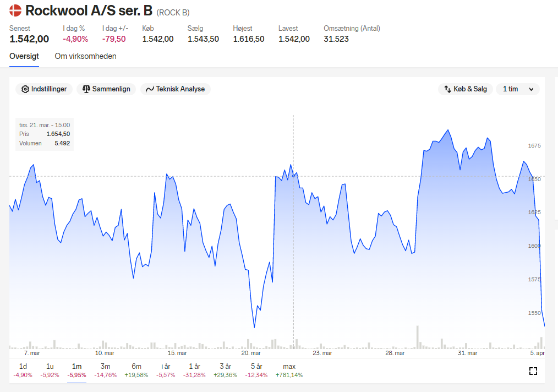Click the tall volume bar near 29. mar
Screen dimensions: 558x392
(418, 337)
